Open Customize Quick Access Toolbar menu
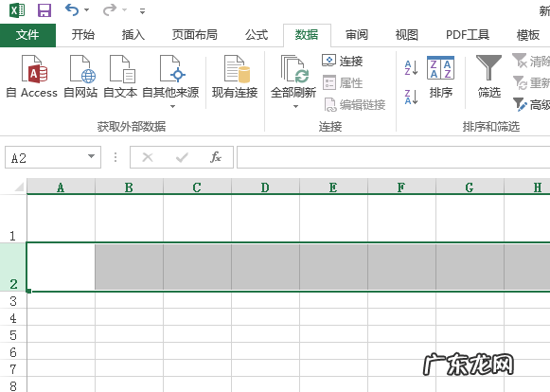 (142, 11)
